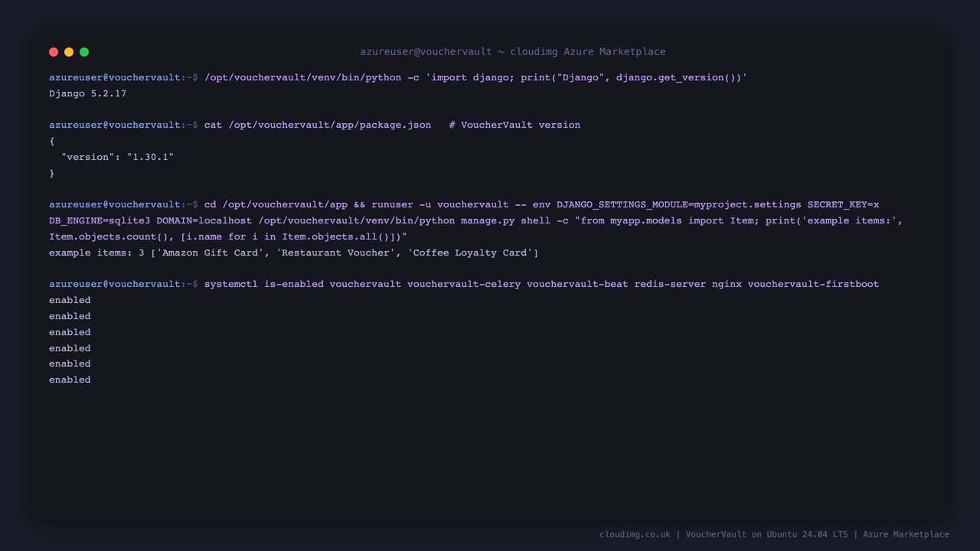Select the 'Django 5.2.17' output line
This screenshot has width=980, height=551.
click(x=88, y=93)
